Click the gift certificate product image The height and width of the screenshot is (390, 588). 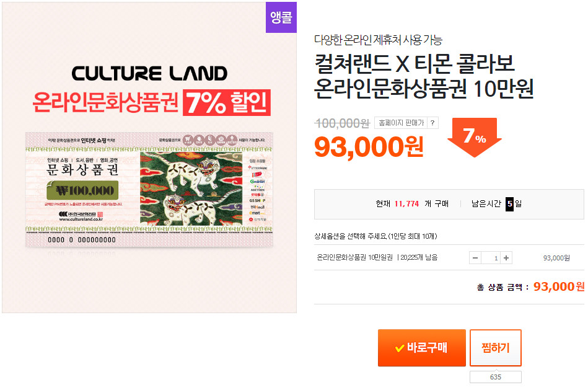point(149,189)
